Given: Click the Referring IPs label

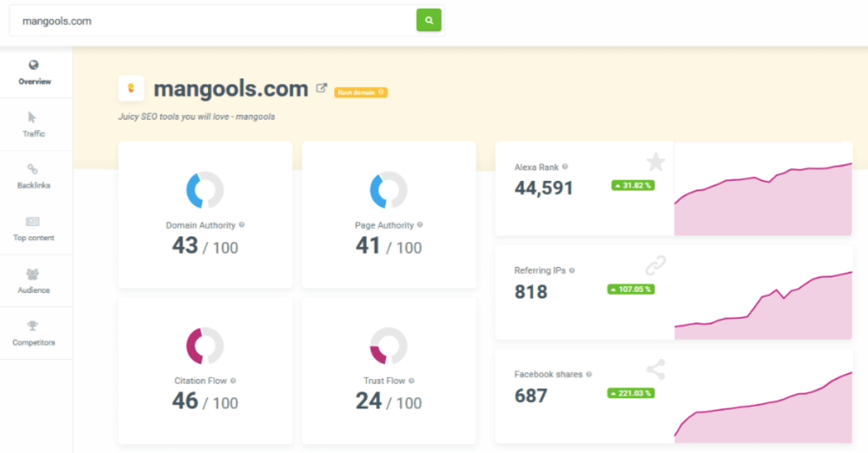Looking at the screenshot, I should coord(540,271).
